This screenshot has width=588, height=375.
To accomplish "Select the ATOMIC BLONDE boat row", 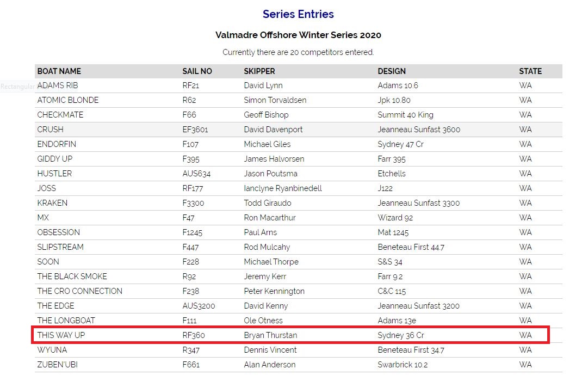I will [299, 100].
